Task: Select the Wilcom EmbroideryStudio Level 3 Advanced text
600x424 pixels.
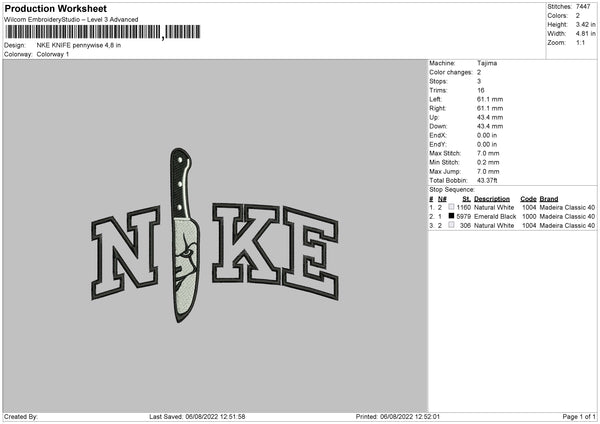Action: click(x=71, y=20)
